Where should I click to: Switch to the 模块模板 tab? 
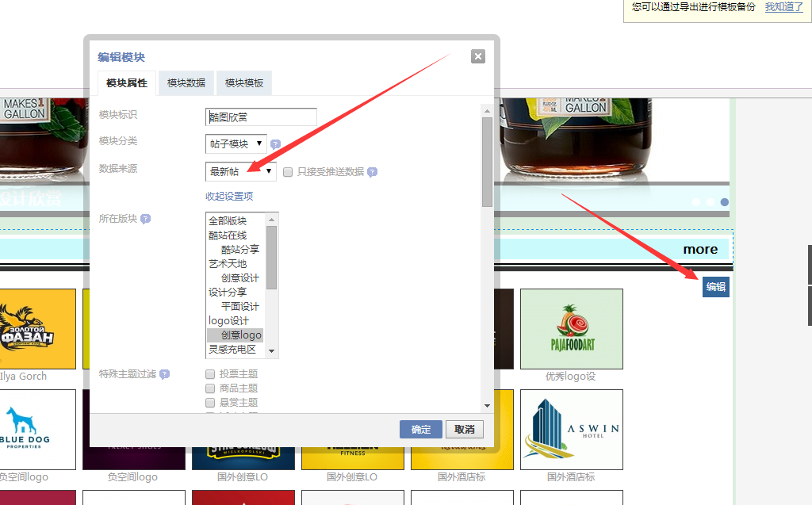244,83
